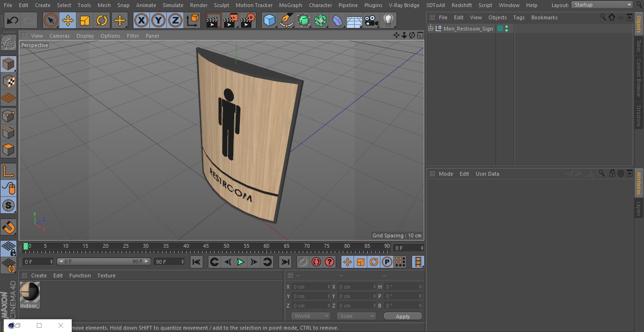Add Floor environment object icon
The height and width of the screenshot is (332, 644).
click(355, 21)
